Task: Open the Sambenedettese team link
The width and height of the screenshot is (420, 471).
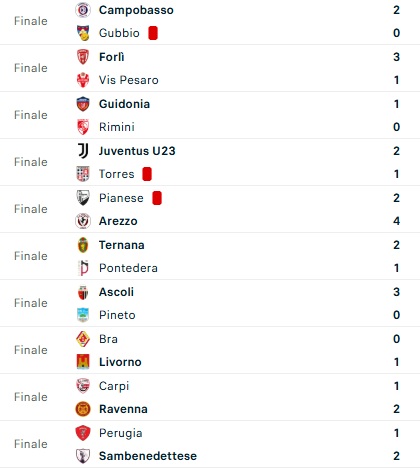Action: 148,456
